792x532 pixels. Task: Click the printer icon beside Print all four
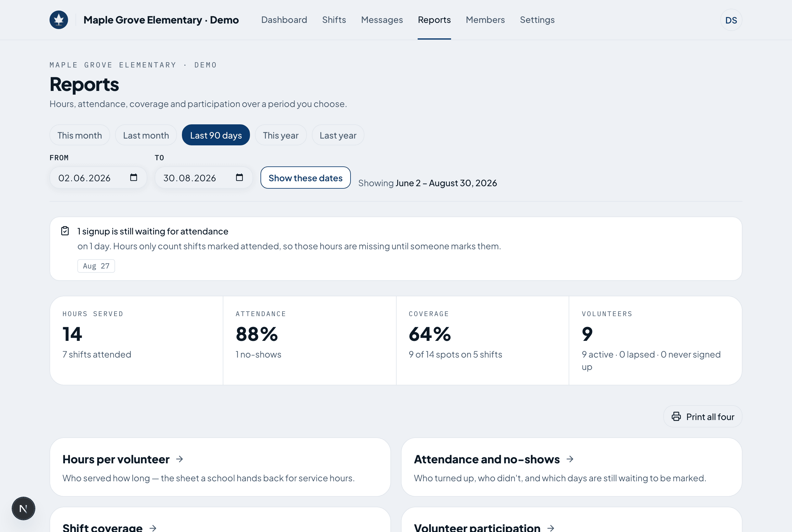(x=676, y=416)
